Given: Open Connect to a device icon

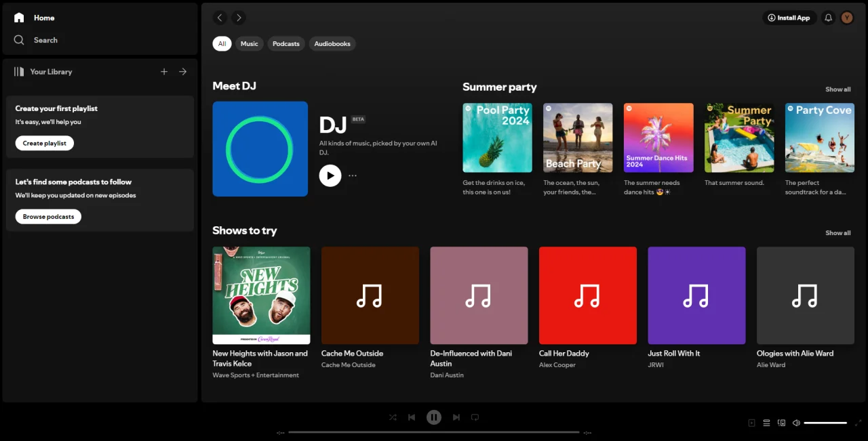Looking at the screenshot, I should click(x=781, y=423).
